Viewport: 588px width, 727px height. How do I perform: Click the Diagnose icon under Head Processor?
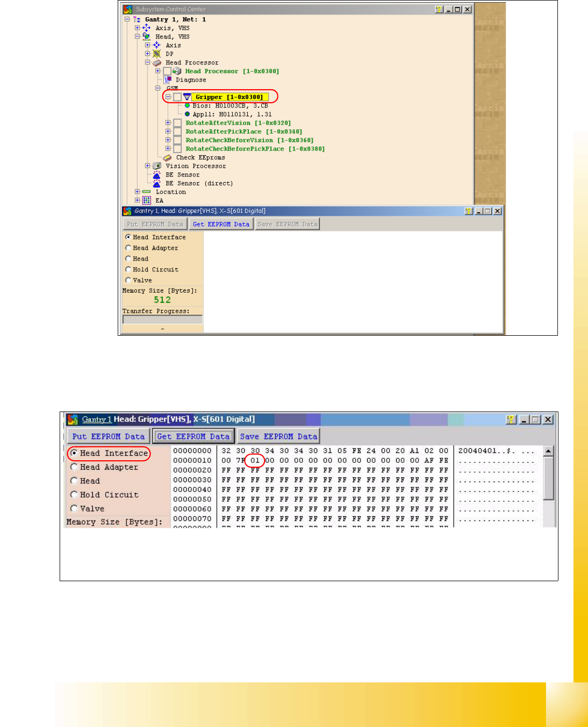click(x=167, y=80)
